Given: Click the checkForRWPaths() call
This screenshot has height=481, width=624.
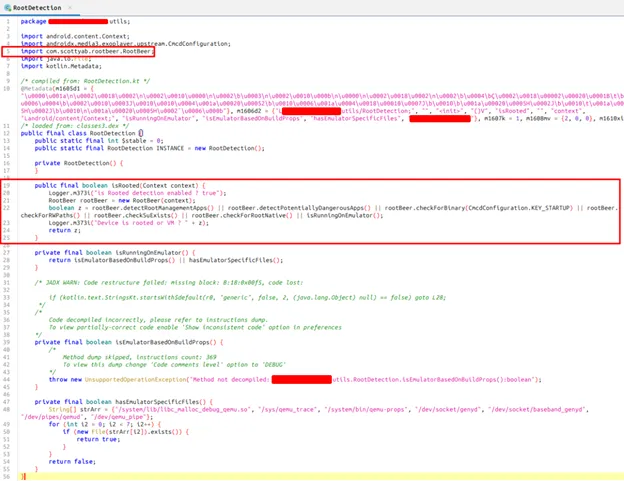Looking at the screenshot, I should (x=51, y=216).
